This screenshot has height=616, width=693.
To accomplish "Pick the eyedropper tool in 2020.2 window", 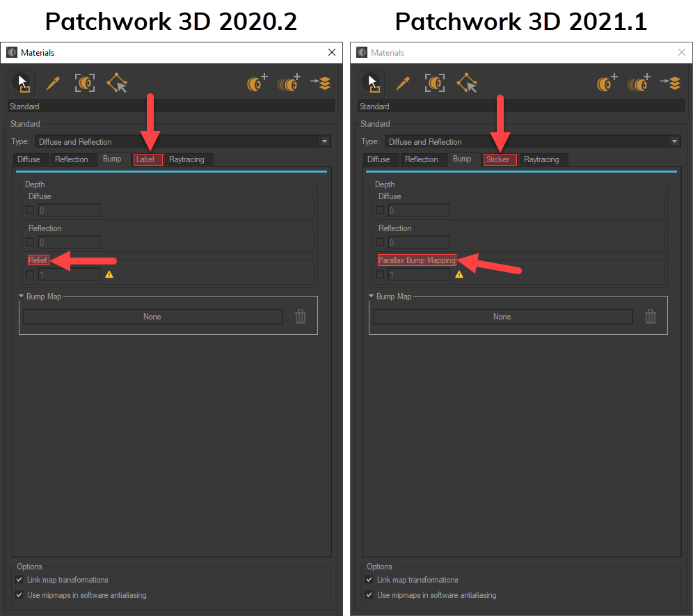I will tap(53, 83).
